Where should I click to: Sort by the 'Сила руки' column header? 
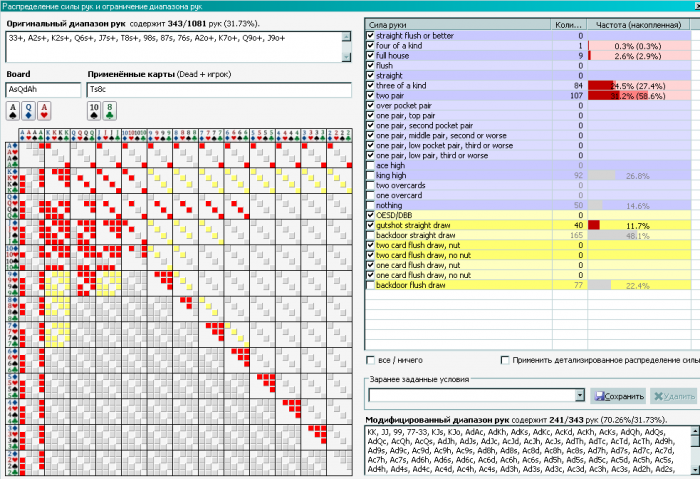tap(458, 25)
